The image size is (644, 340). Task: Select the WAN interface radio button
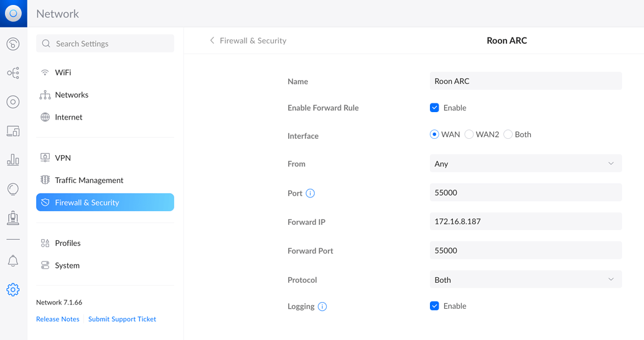(434, 135)
